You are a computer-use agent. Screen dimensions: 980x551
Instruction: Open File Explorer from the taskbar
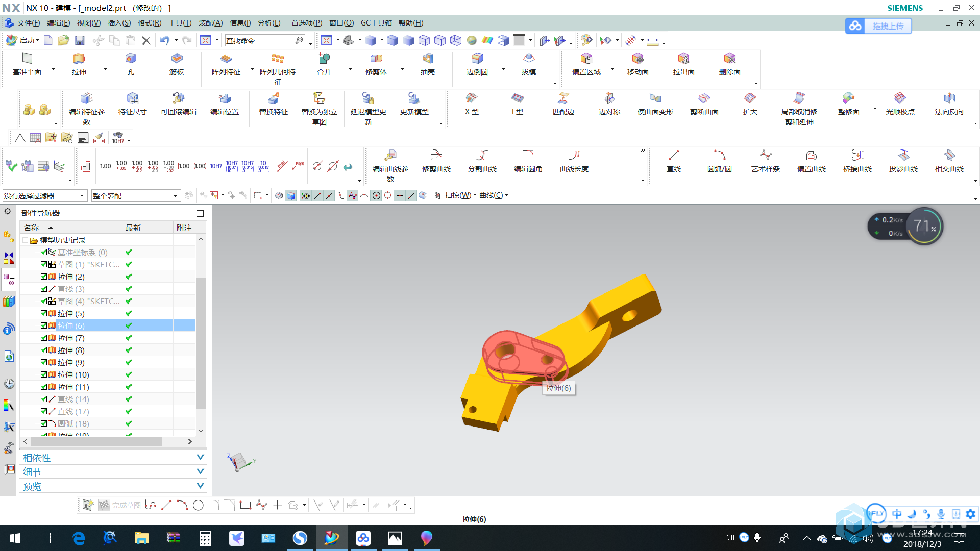(x=141, y=538)
